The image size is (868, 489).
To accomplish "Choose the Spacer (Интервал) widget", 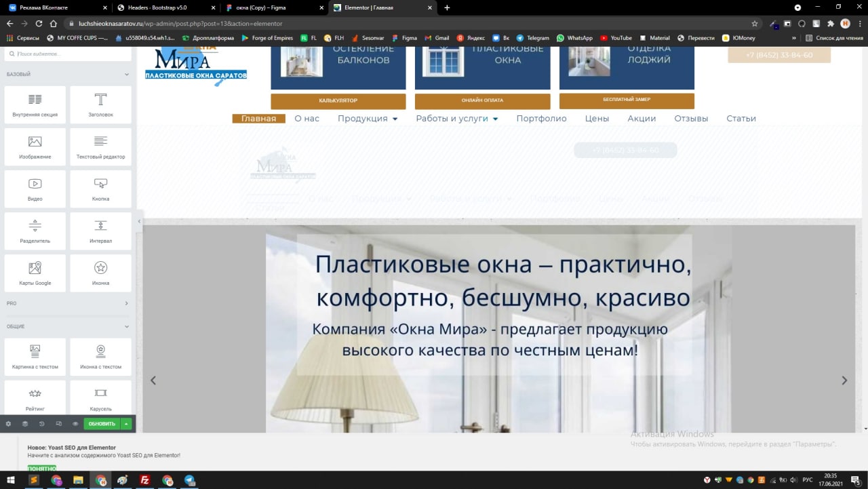I will click(x=100, y=231).
